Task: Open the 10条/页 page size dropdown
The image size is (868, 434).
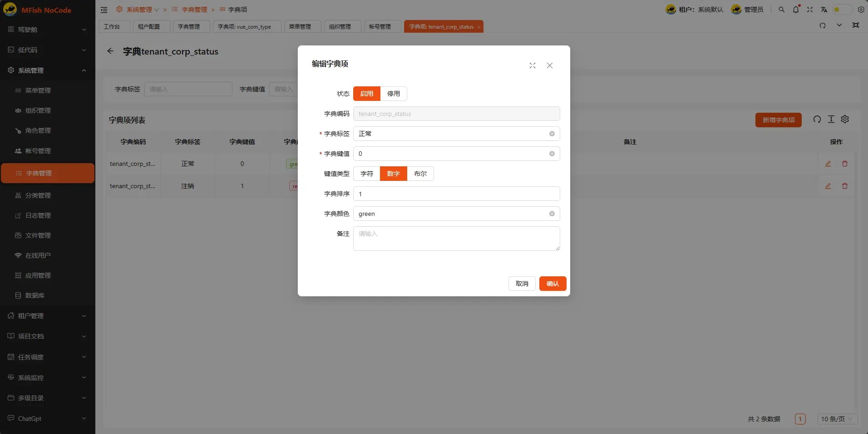Action: 836,419
